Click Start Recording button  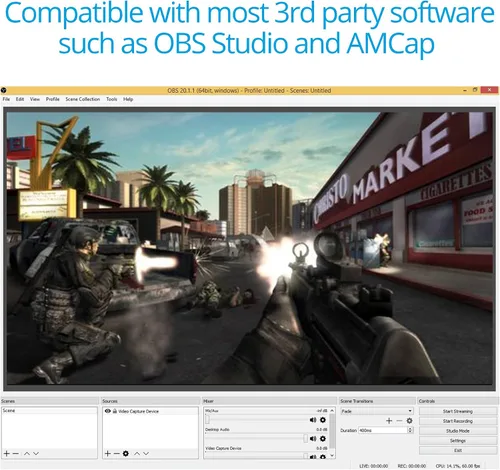pyautogui.click(x=458, y=421)
